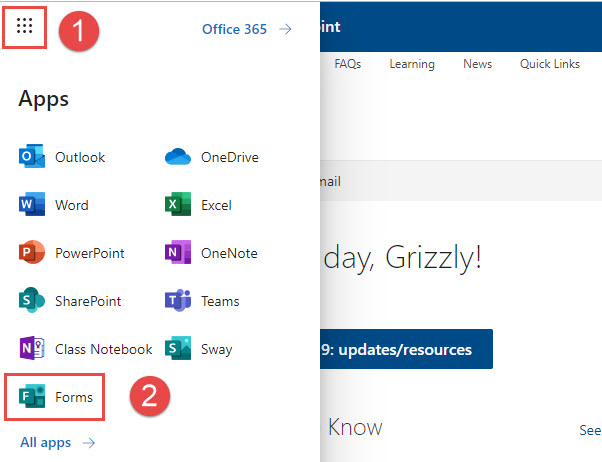This screenshot has width=602, height=462.
Task: Go to the Quick Links tab
Action: [x=549, y=64]
